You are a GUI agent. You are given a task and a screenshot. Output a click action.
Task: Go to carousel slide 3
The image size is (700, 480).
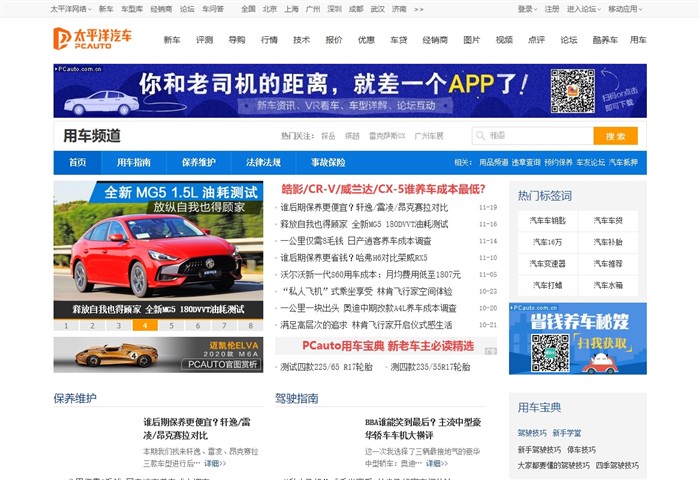coord(119,326)
